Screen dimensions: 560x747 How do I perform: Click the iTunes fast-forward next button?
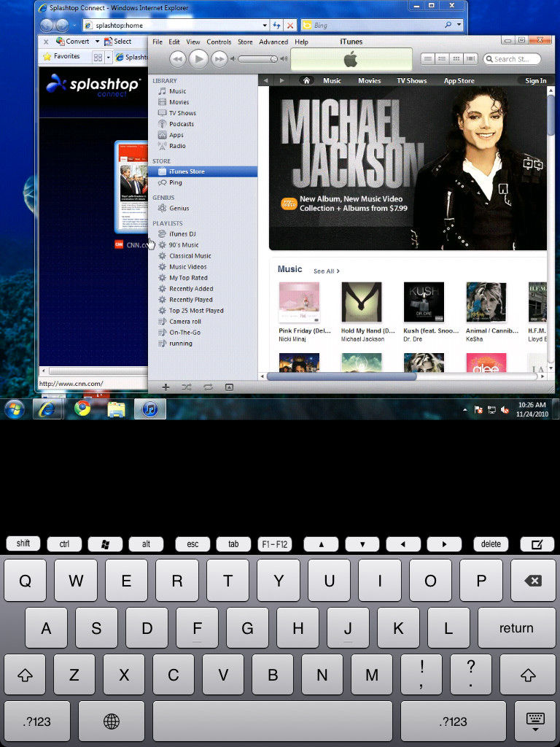(219, 59)
